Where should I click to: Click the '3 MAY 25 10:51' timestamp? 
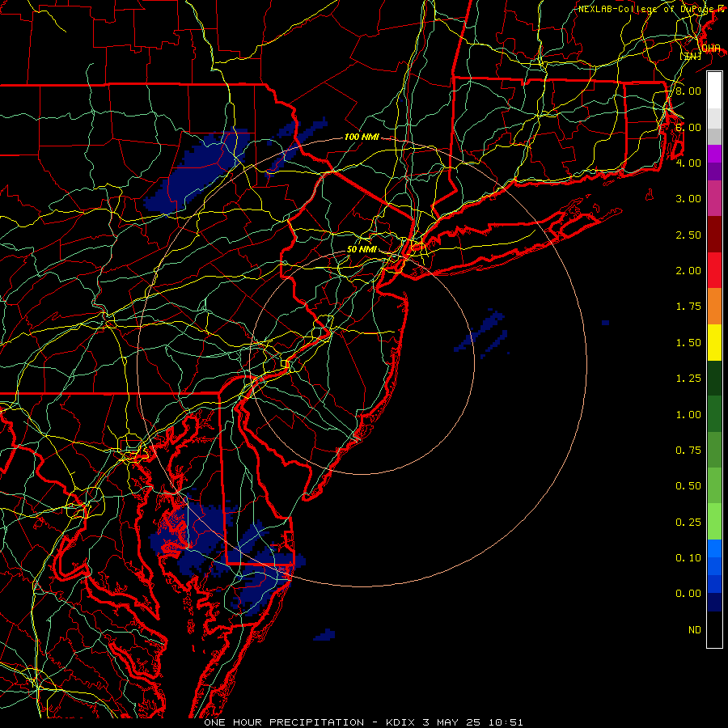[472, 722]
